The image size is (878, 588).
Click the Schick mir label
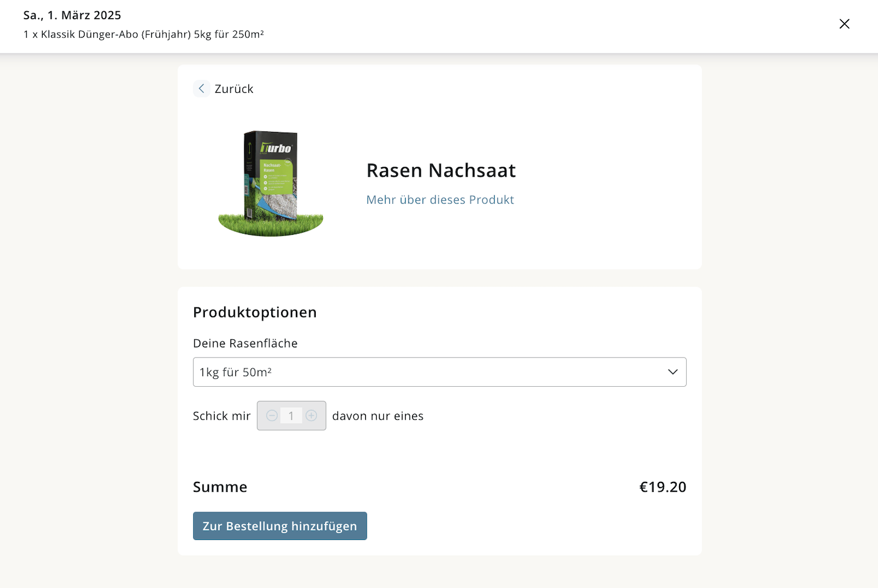(x=222, y=416)
